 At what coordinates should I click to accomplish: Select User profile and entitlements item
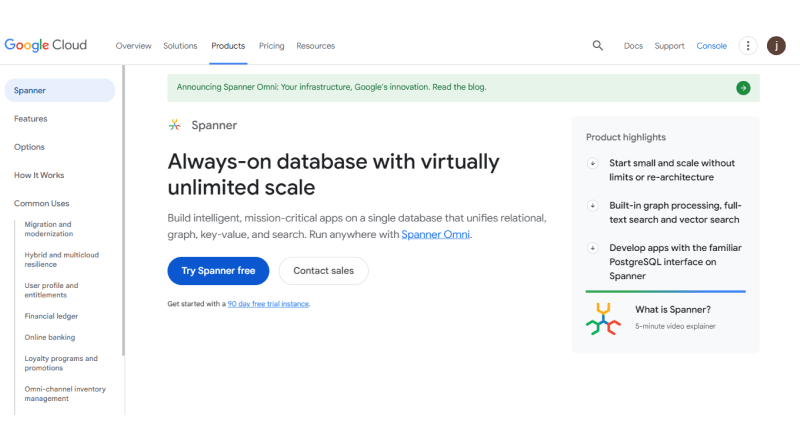coord(51,290)
